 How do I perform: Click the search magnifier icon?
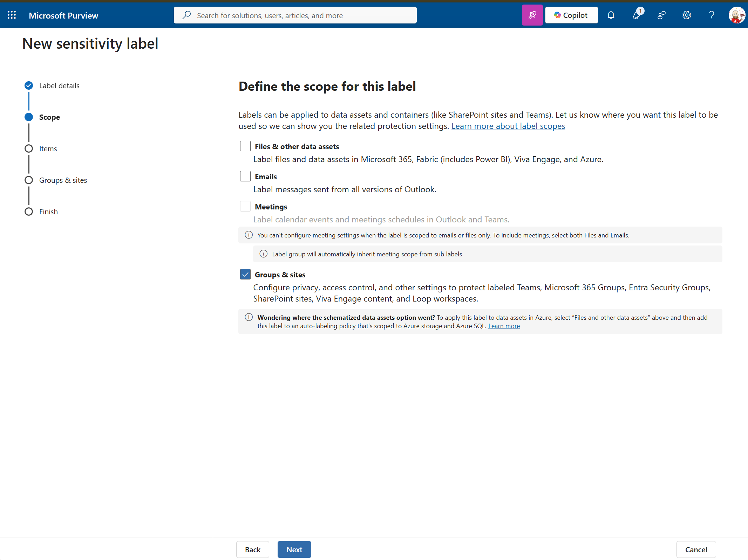(186, 15)
